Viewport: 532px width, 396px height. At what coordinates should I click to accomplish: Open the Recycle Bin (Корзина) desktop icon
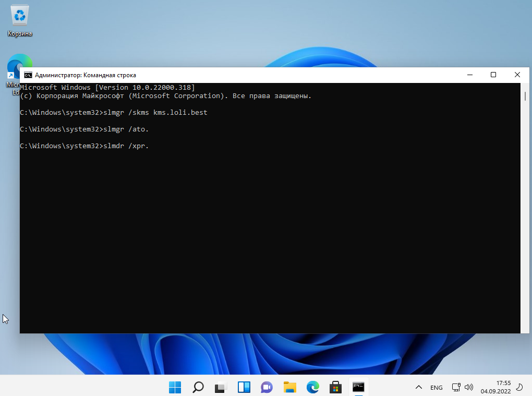[x=20, y=20]
